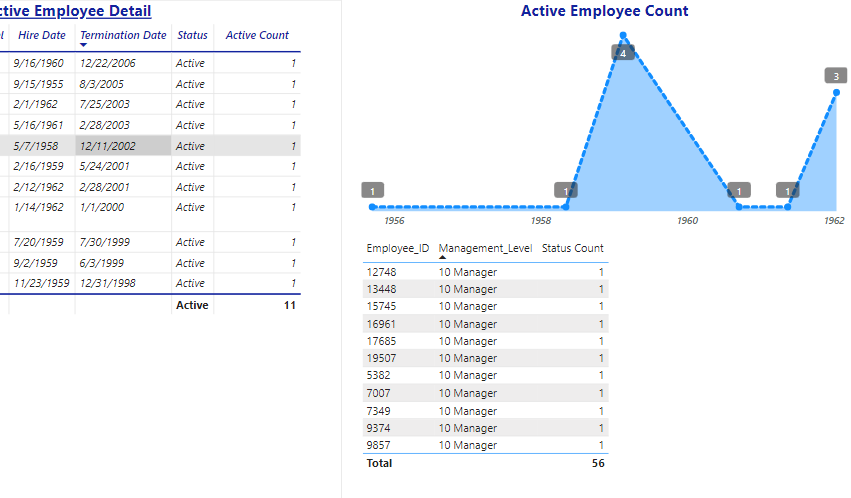Click the first chart data point near 1956

point(372,207)
